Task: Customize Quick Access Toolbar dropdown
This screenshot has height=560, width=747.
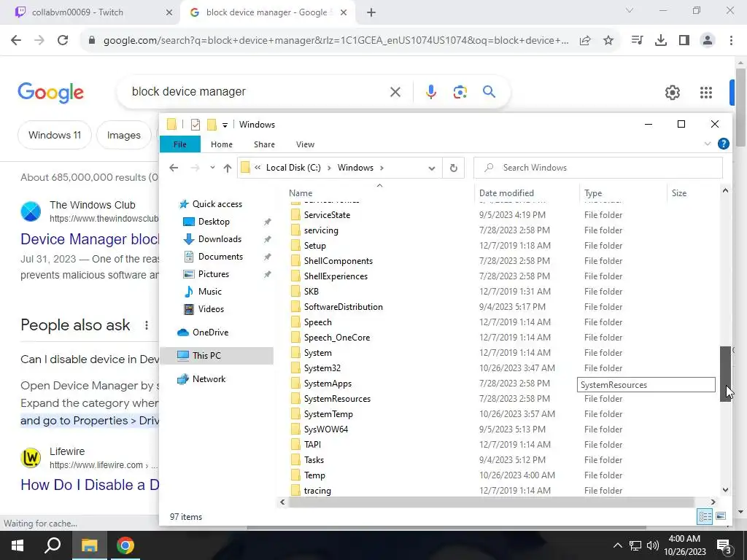Action: pos(225,125)
